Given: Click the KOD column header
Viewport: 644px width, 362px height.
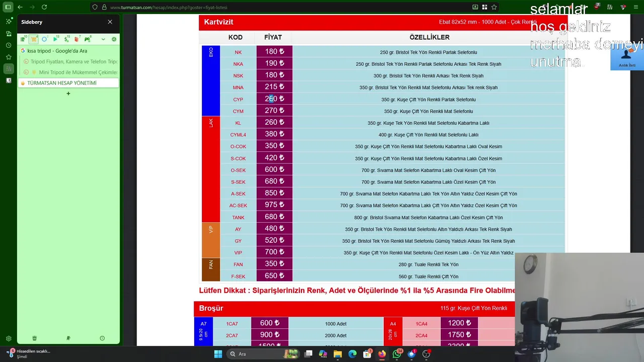Looking at the screenshot, I should (x=235, y=38).
